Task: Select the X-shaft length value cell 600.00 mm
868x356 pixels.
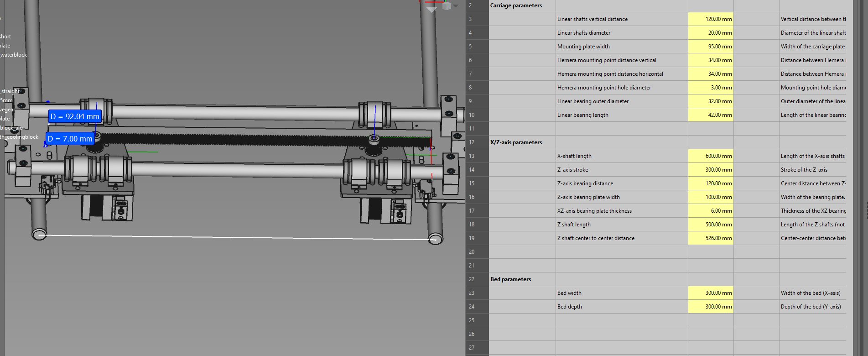Action: point(711,156)
